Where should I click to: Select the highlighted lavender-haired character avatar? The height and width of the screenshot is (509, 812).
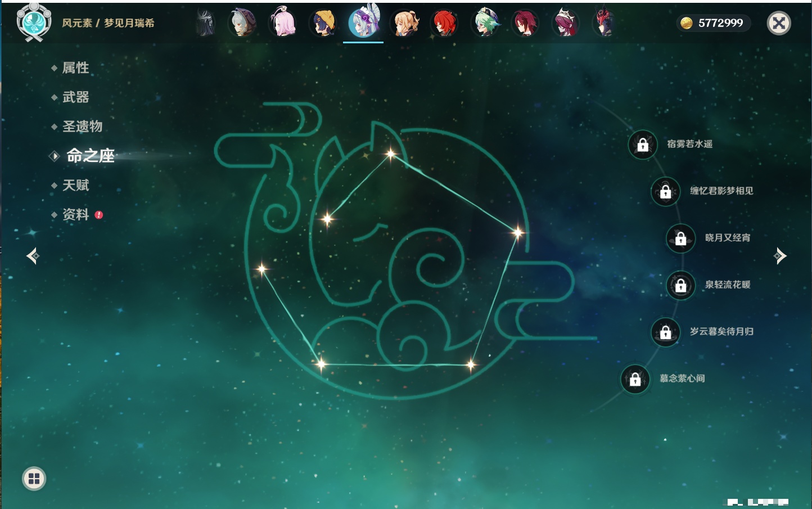click(x=363, y=22)
